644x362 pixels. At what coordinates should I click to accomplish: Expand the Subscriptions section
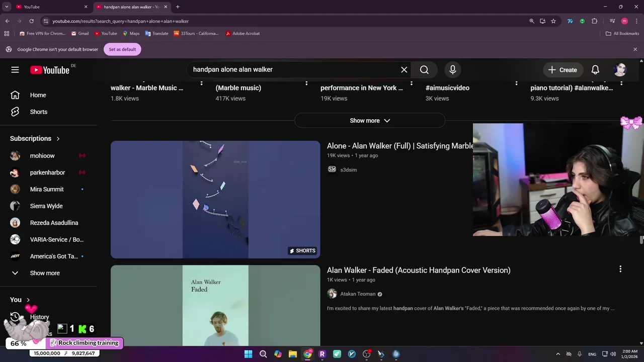pyautogui.click(x=35, y=138)
